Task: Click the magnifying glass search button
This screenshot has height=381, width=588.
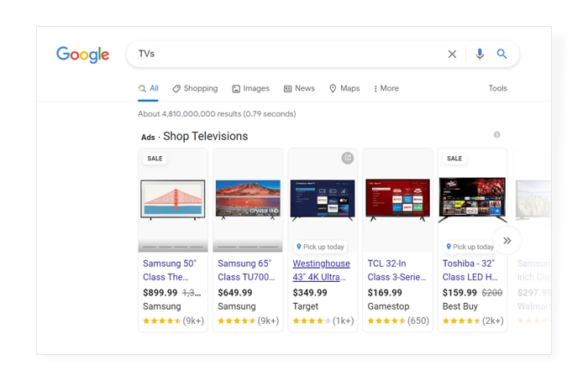Action: (x=502, y=54)
